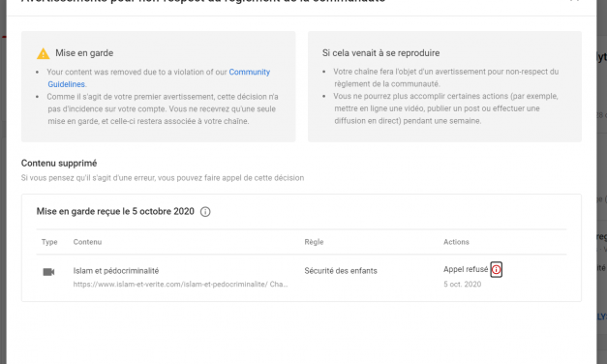
Task: Open info icon beside 5 octobre 2020
Action: 205,212
